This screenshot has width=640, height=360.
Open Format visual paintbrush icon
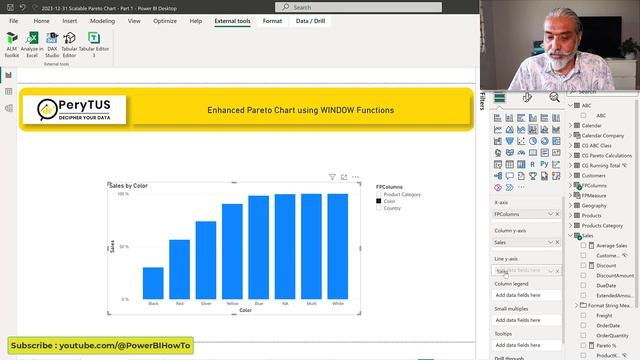[527, 98]
